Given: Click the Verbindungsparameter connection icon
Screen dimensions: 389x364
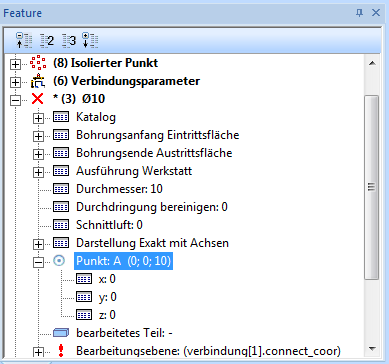Looking at the screenshot, I should click(40, 81).
